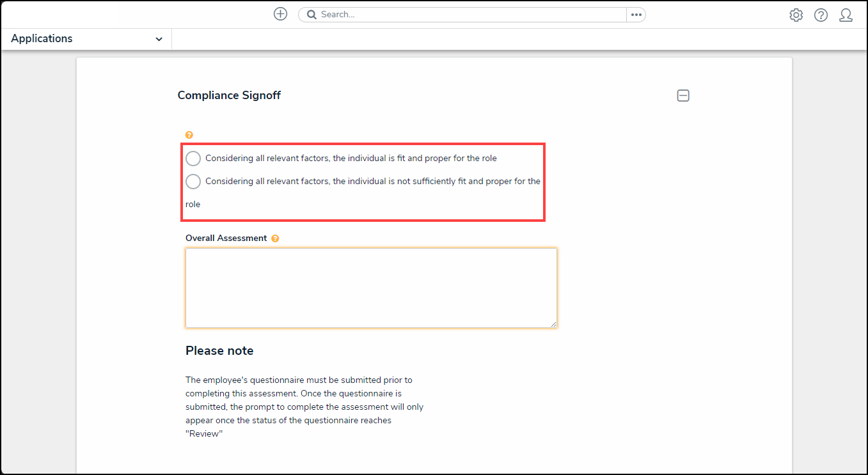This screenshot has width=868, height=475.
Task: Select 'fit and proper for the role' option
Action: point(193,158)
